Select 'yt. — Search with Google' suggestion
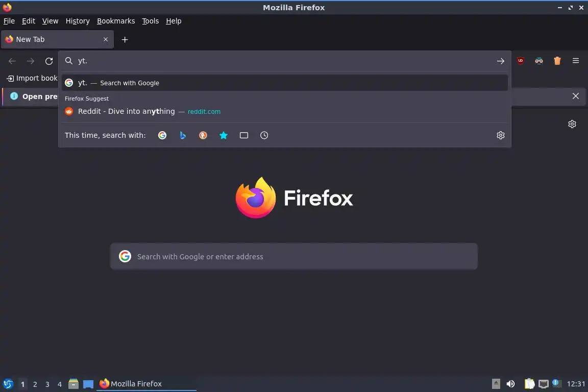Image resolution: width=588 pixels, height=392 pixels. (x=285, y=83)
